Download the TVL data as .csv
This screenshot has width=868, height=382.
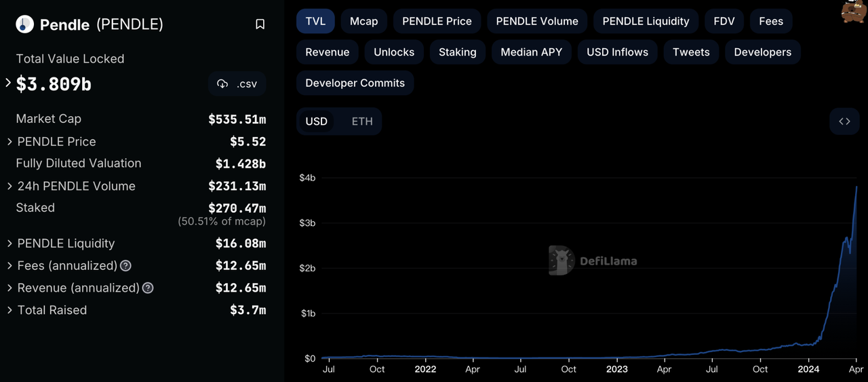pos(237,84)
